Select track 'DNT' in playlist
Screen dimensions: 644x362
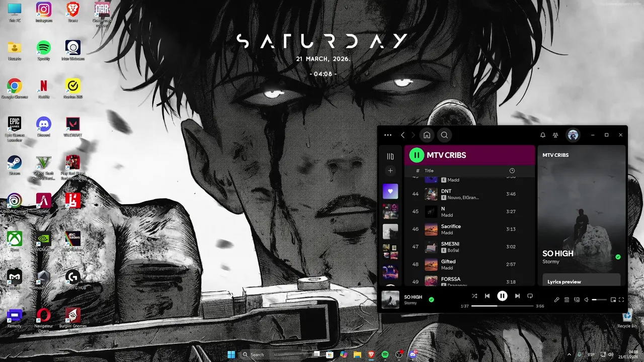click(x=470, y=194)
